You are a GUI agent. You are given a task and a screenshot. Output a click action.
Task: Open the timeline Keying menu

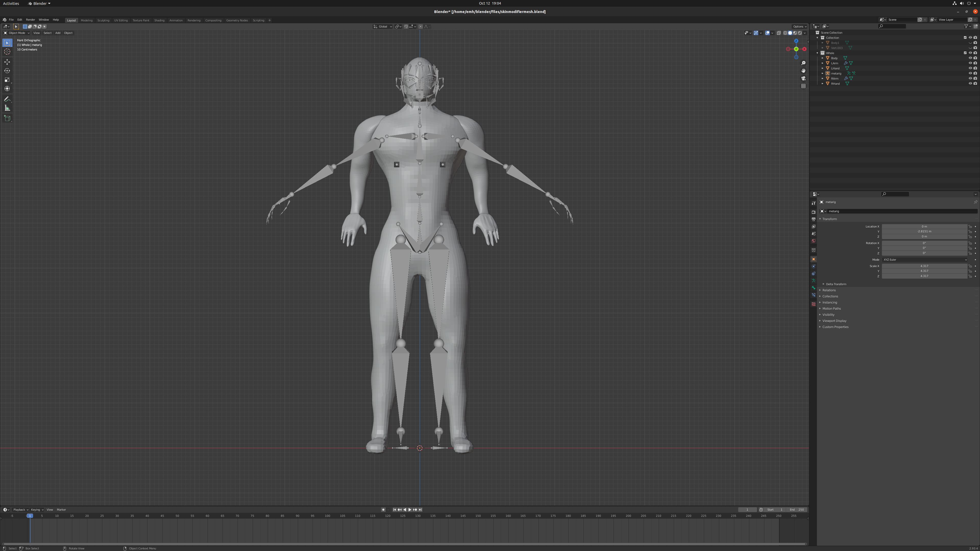37,510
